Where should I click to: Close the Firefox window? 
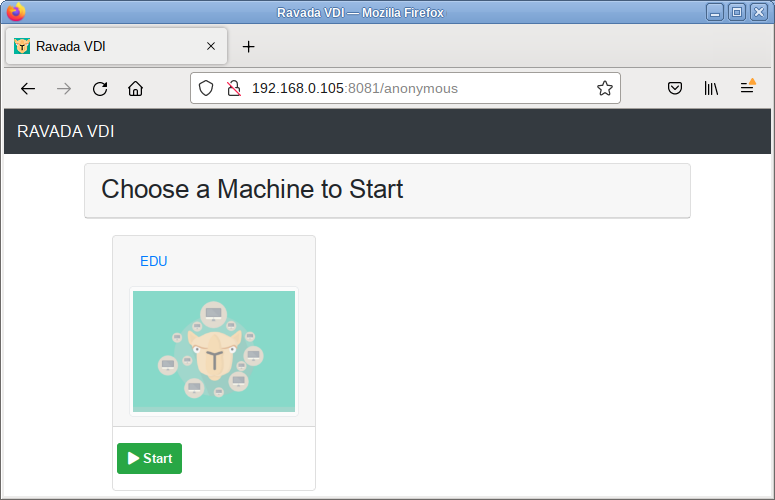point(759,12)
